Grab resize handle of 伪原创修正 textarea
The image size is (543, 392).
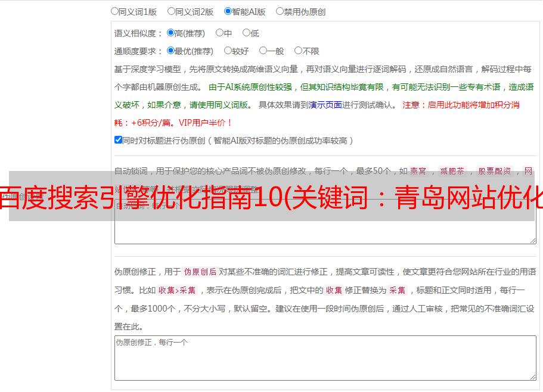click(533, 377)
